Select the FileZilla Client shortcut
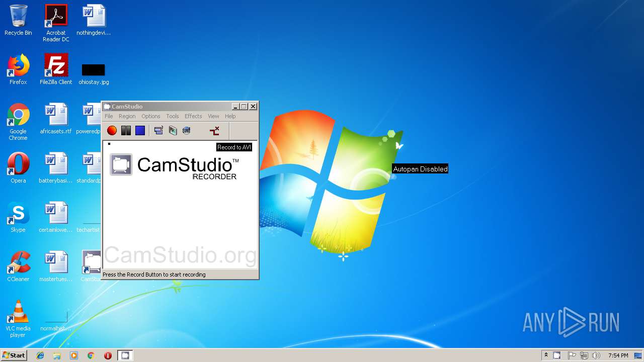Viewport: 644px width, 362px height. click(56, 70)
